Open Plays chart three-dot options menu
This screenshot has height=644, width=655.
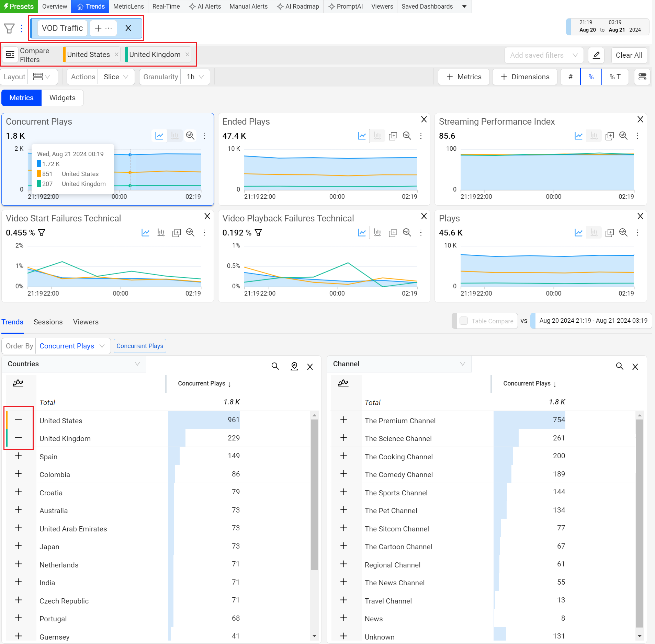click(x=637, y=233)
